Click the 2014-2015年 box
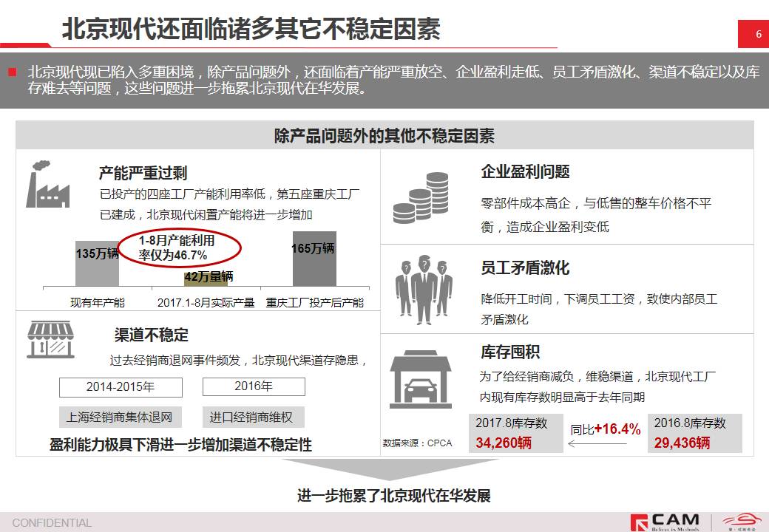The height and width of the screenshot is (532, 769). tap(121, 387)
